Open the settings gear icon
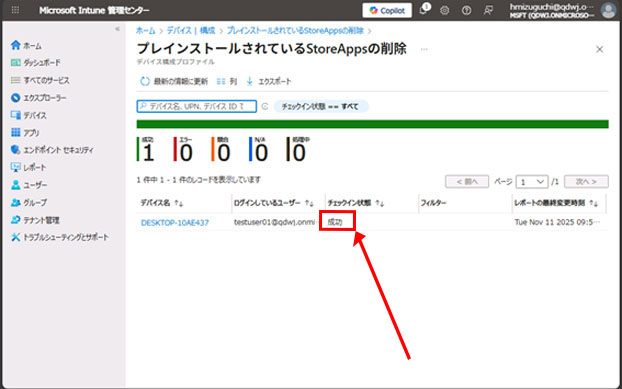Screen dimensions: 622x389 445,11
